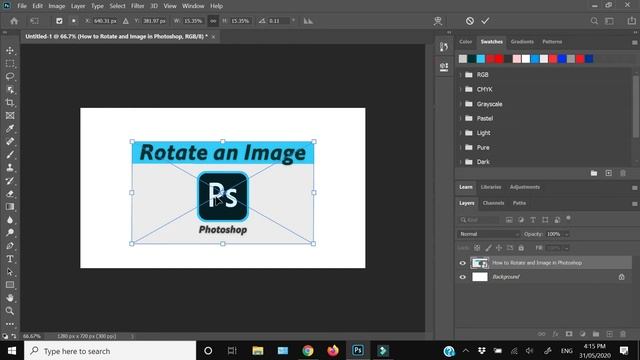Create a new layer in Layers panel
The image size is (640, 360).
[609, 334]
